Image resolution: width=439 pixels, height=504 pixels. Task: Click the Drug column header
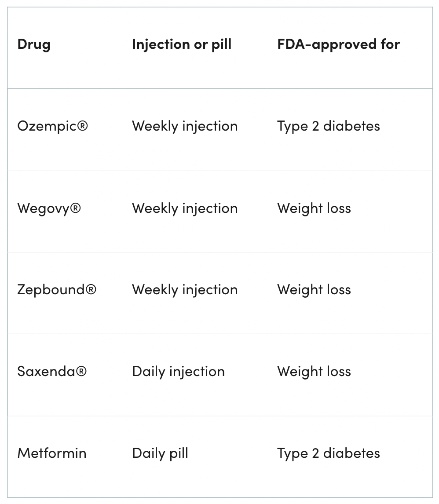[34, 44]
